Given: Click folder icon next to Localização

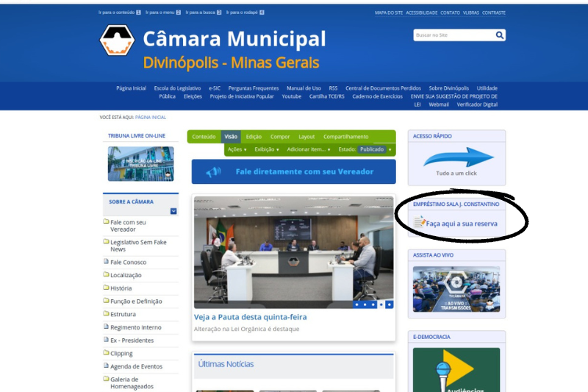Looking at the screenshot, I should coord(106,274).
